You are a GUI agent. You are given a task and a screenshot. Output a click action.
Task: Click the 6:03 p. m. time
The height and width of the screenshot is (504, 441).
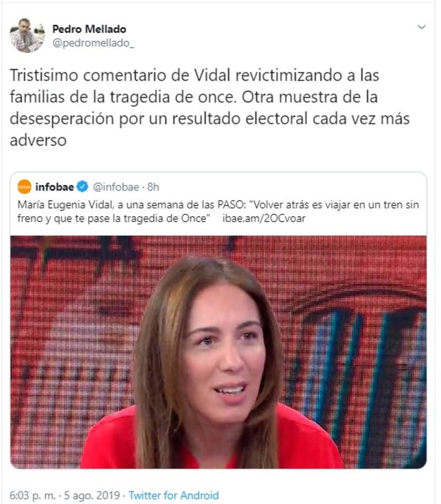point(33,495)
